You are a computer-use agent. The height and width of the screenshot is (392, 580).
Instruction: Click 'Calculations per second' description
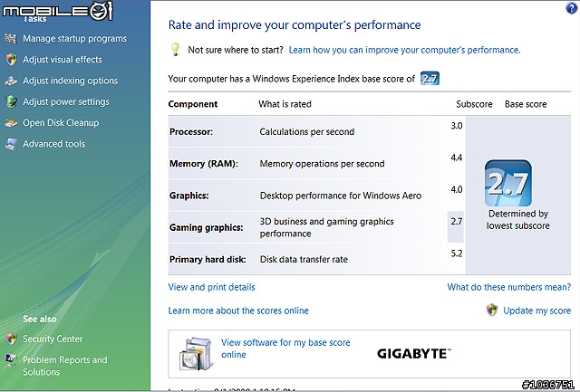pos(307,132)
